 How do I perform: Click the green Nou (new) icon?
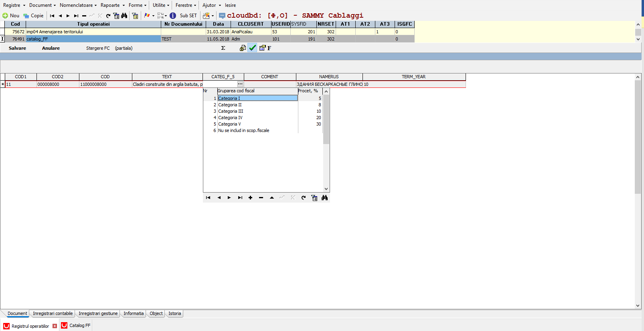pos(5,16)
